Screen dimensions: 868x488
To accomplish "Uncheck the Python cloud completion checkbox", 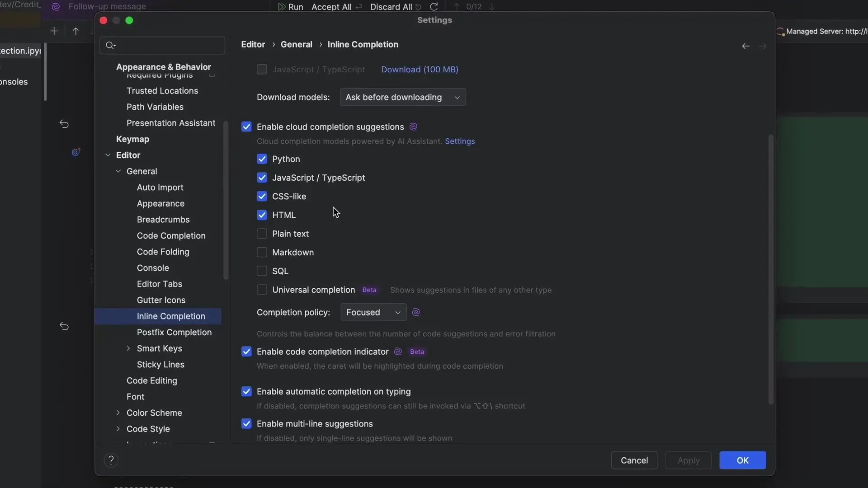I will [262, 159].
